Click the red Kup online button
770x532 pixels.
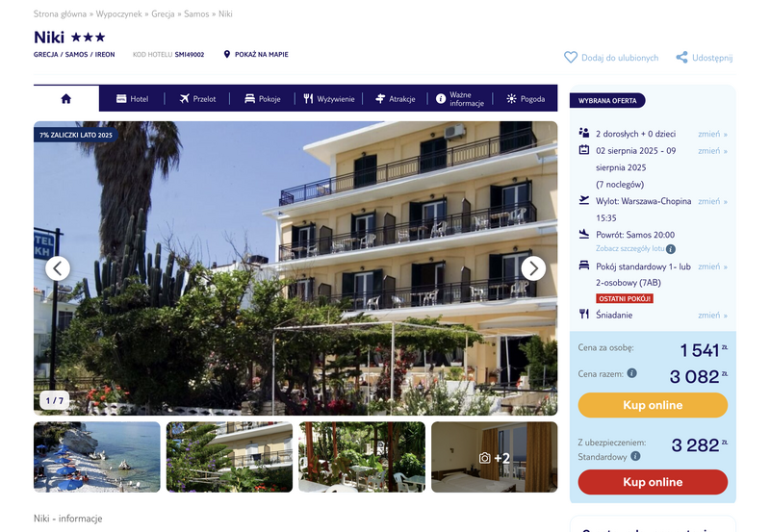coord(653,482)
